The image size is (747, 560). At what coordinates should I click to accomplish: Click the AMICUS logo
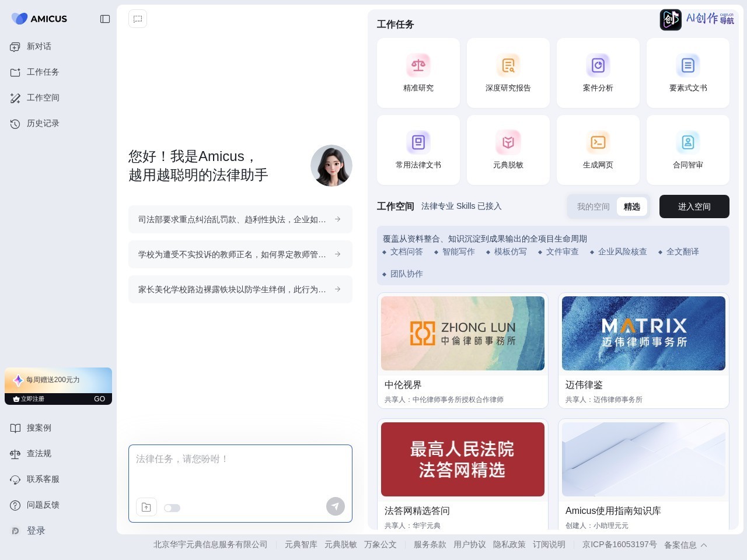pos(39,19)
